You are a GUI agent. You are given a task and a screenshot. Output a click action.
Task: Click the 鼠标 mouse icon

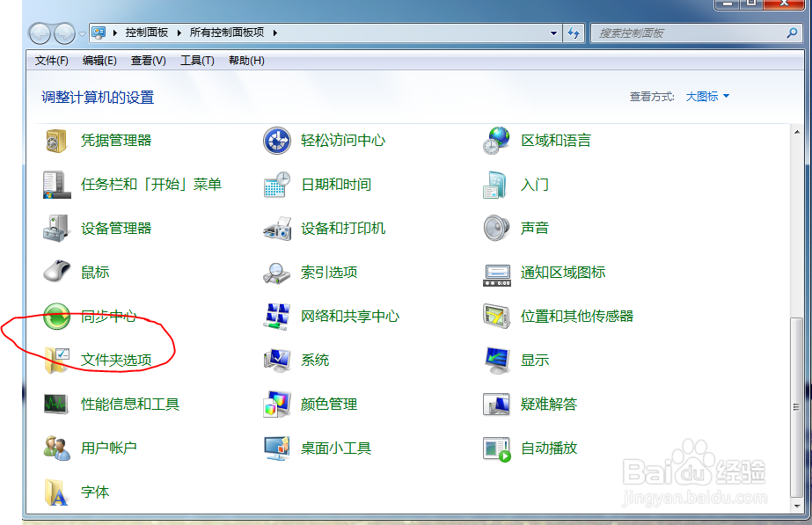(x=57, y=272)
